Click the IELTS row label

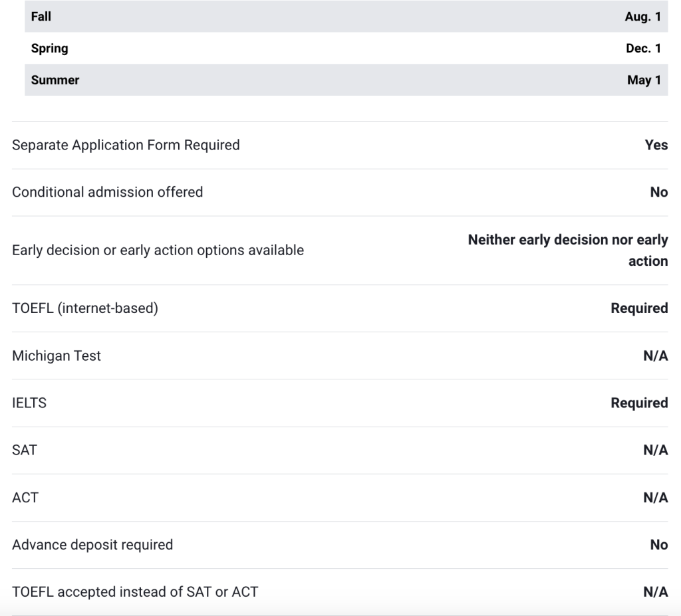click(29, 403)
